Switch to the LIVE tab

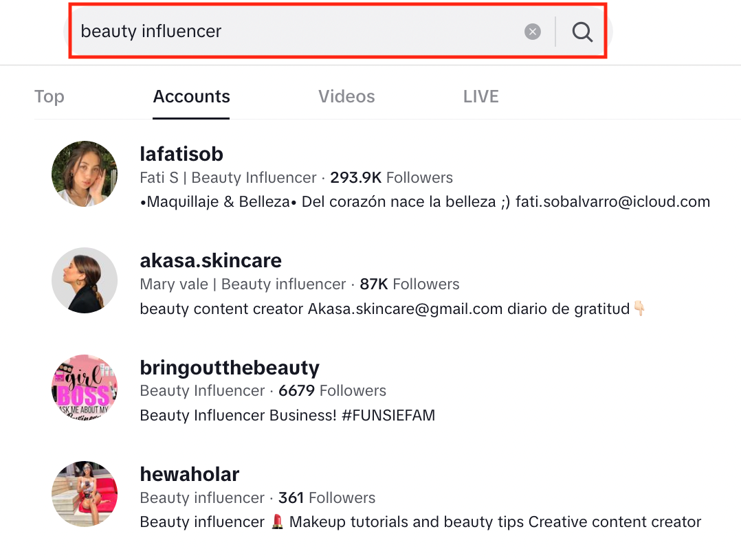(x=480, y=96)
